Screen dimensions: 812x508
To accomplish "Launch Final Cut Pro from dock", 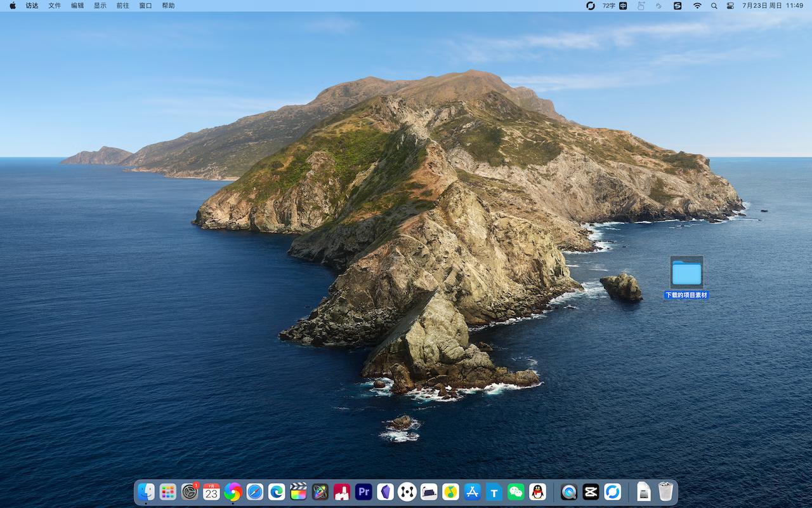I will point(298,491).
